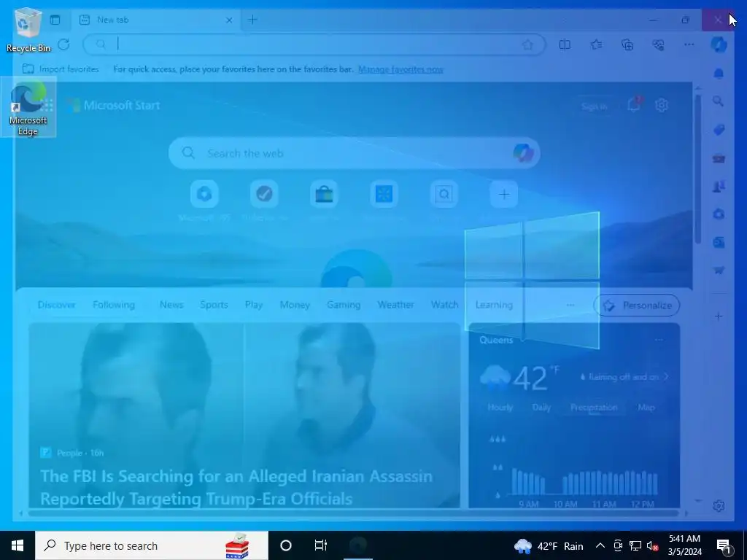
Task: Open weather card more options ellipsis
Action: tap(659, 340)
